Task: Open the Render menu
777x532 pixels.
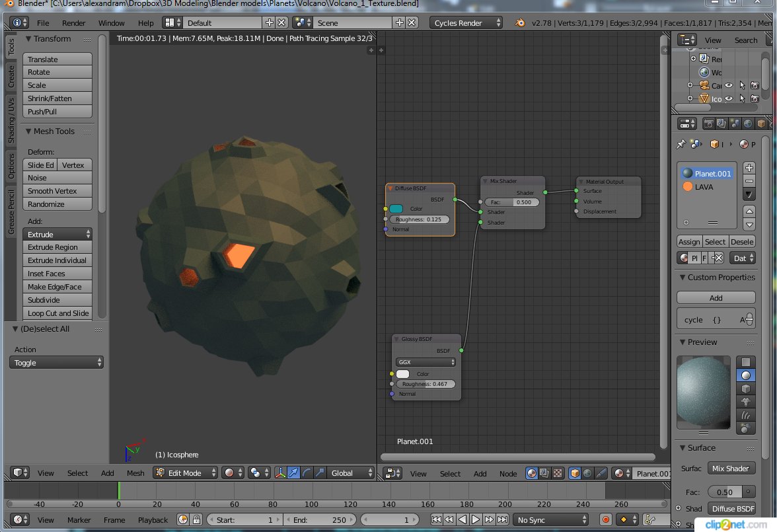Action: pyautogui.click(x=73, y=23)
